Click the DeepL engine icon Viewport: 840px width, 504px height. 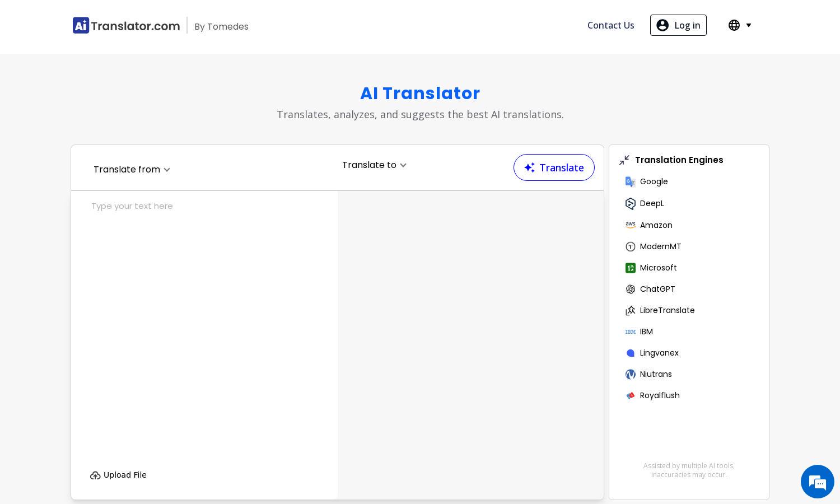click(631, 203)
